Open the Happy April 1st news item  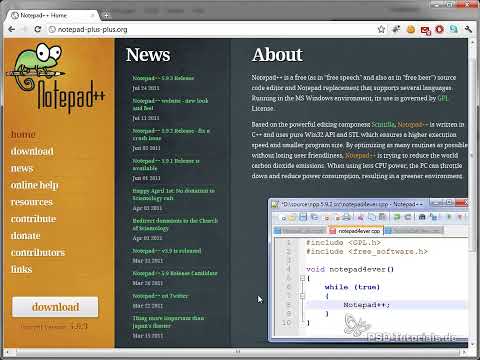173,194
